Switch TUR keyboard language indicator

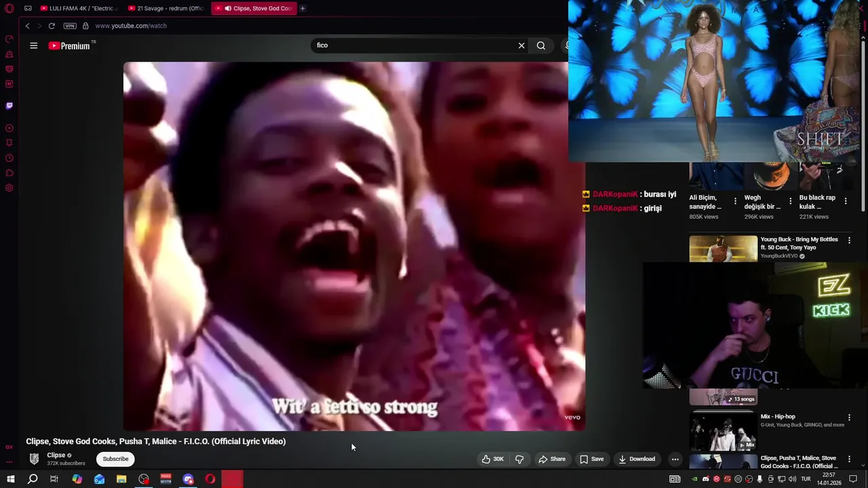coord(806,479)
